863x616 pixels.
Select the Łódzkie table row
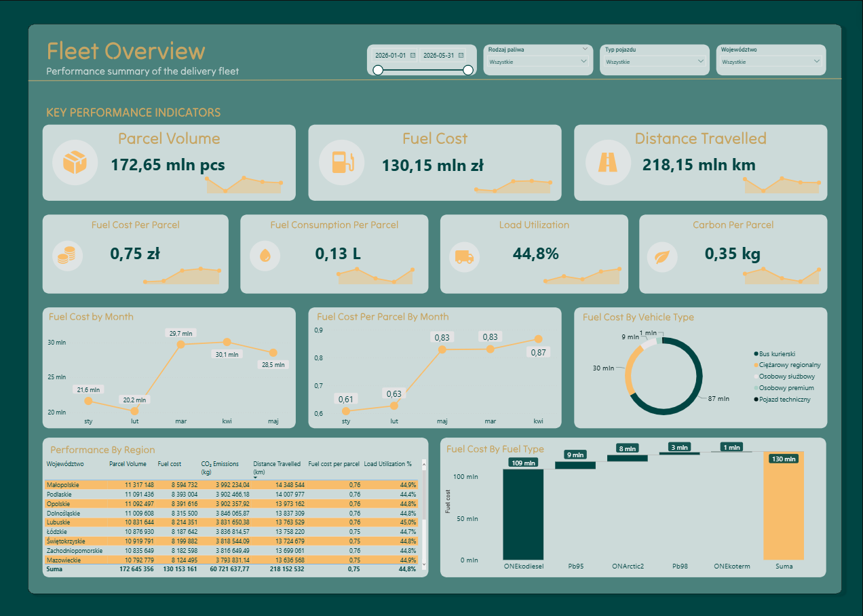(x=231, y=533)
